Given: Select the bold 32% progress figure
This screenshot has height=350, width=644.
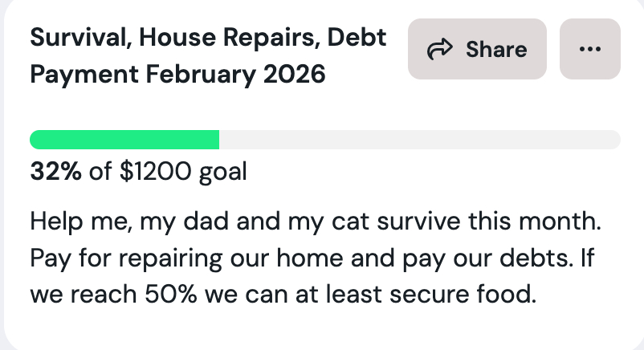Looking at the screenshot, I should [x=55, y=172].
